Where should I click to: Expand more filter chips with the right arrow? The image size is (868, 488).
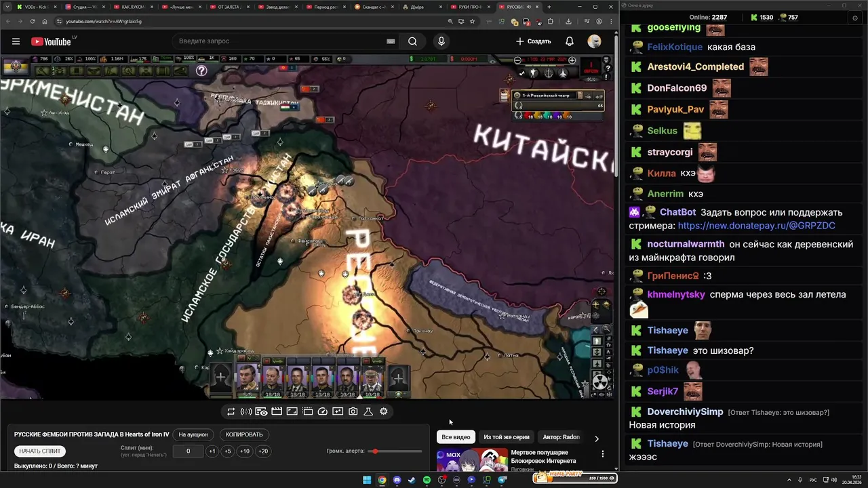point(597,439)
